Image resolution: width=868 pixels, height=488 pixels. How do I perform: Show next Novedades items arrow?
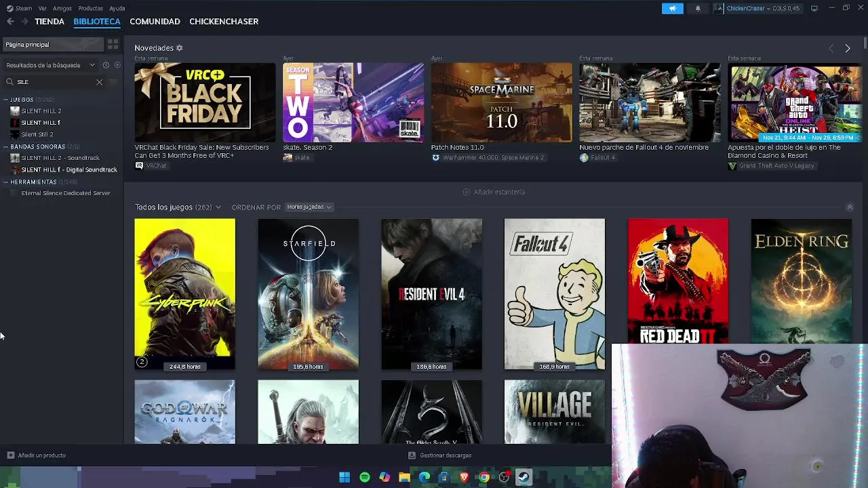(x=848, y=49)
